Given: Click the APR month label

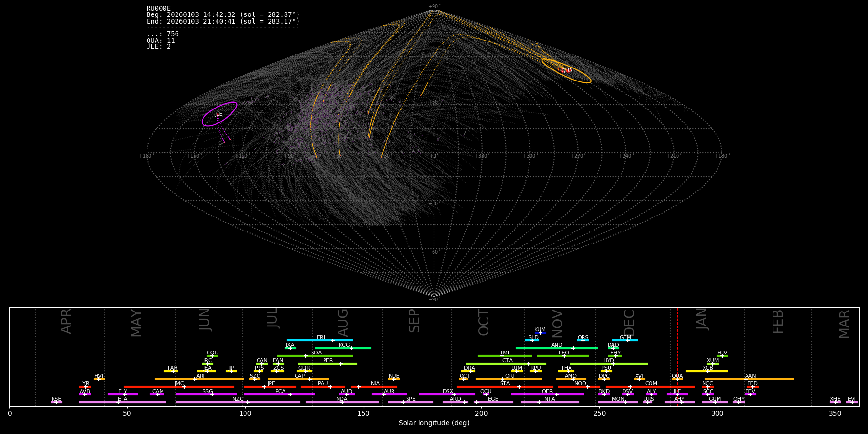Looking at the screenshot, I should pos(67,321).
